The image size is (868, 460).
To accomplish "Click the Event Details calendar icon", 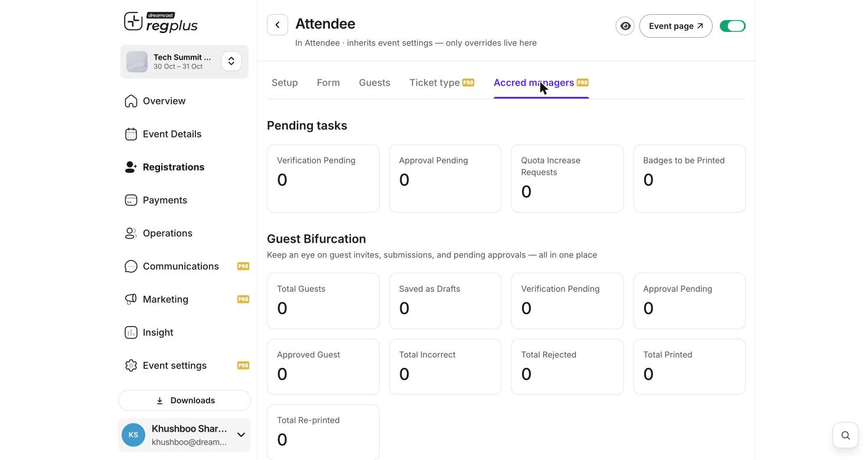I will click(131, 134).
